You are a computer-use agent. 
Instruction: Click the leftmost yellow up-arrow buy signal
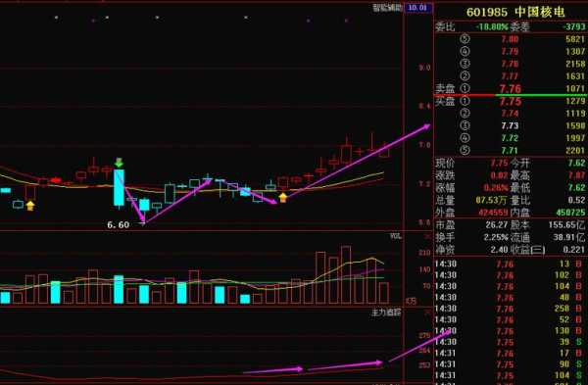click(30, 206)
